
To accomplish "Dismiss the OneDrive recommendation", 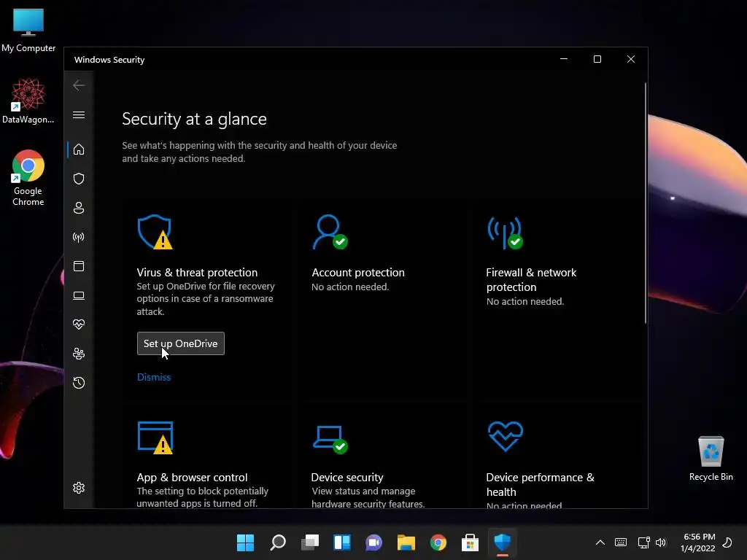I will tap(154, 377).
